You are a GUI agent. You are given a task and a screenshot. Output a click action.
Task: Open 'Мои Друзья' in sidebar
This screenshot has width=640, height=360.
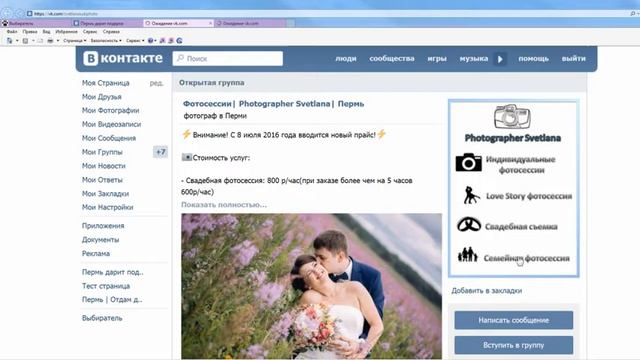tap(102, 97)
